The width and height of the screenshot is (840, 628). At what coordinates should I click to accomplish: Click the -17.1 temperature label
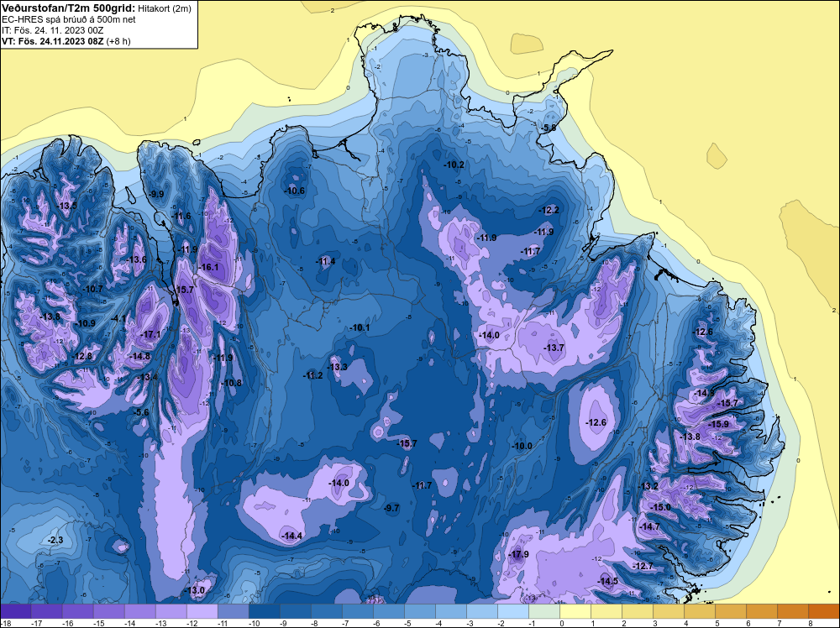(x=151, y=334)
